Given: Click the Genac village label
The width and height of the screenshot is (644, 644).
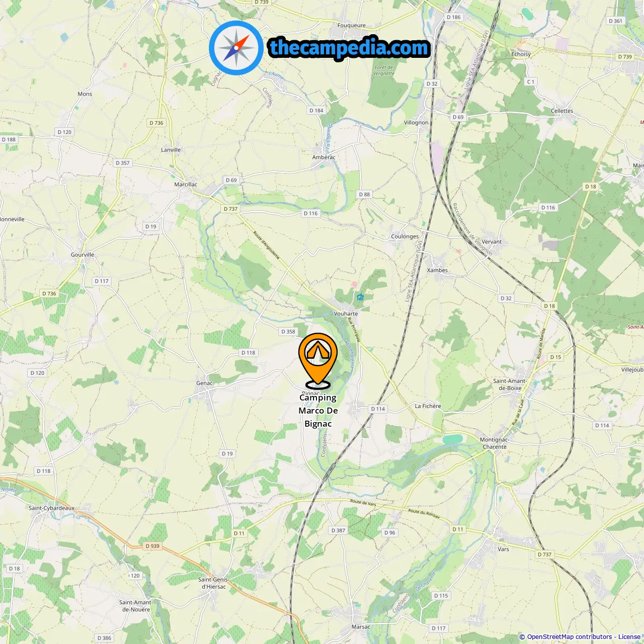Looking at the screenshot, I should [204, 383].
